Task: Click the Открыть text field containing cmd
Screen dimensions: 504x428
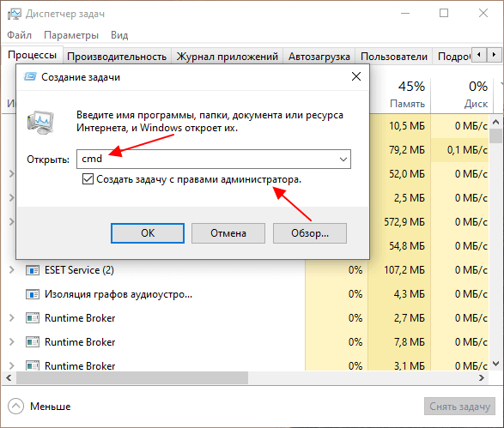Action: (214, 159)
